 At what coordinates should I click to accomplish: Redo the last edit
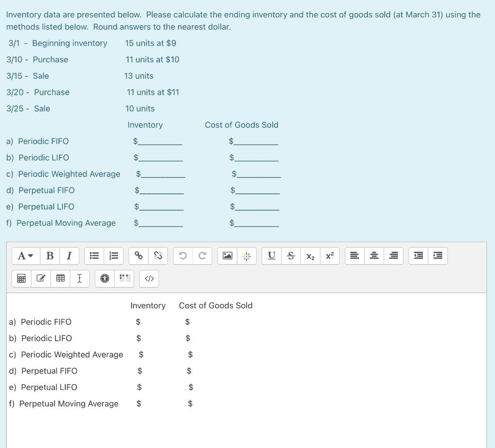point(202,256)
